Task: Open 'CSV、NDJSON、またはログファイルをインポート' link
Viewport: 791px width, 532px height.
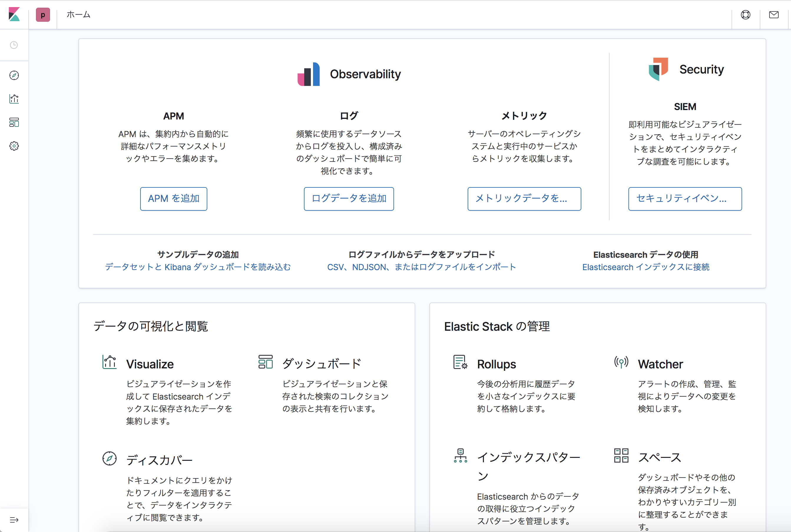Action: 422,267
